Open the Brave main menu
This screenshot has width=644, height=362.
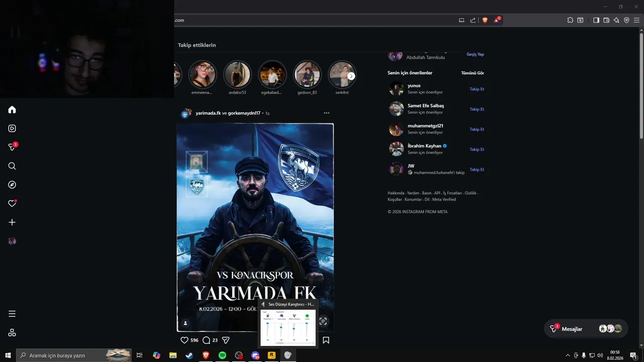tap(636, 20)
